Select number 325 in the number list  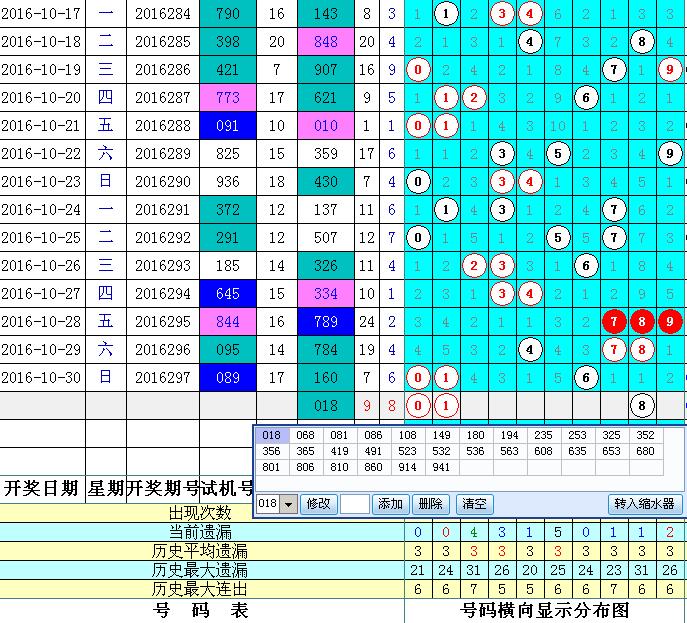point(611,435)
